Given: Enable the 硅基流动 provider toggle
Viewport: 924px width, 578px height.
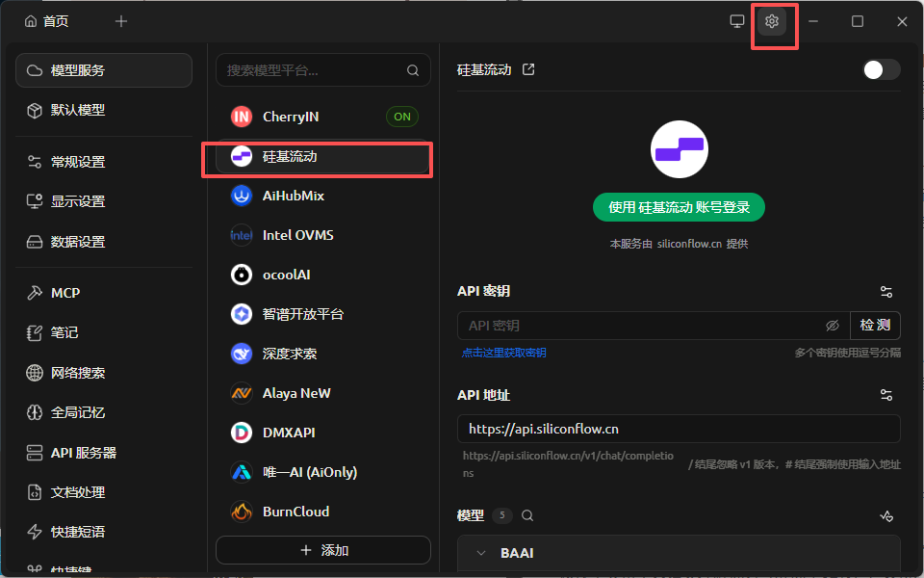Looking at the screenshot, I should (x=881, y=69).
